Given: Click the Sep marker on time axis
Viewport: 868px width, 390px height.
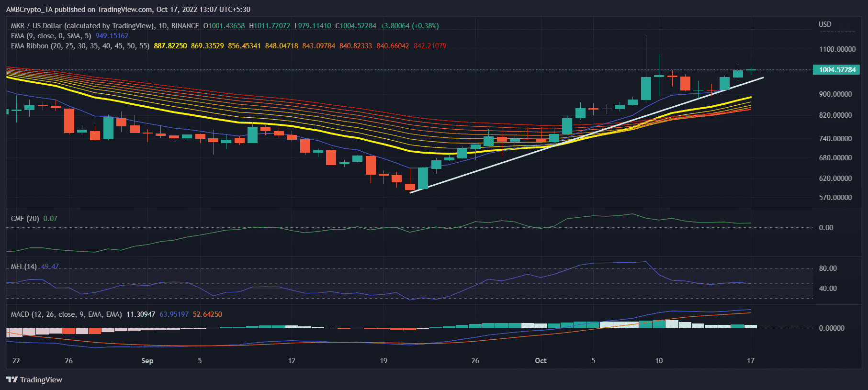Looking at the screenshot, I should pos(147,361).
